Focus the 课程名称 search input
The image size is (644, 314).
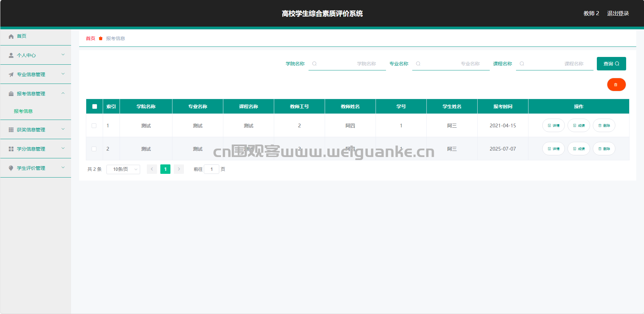pyautogui.click(x=555, y=64)
